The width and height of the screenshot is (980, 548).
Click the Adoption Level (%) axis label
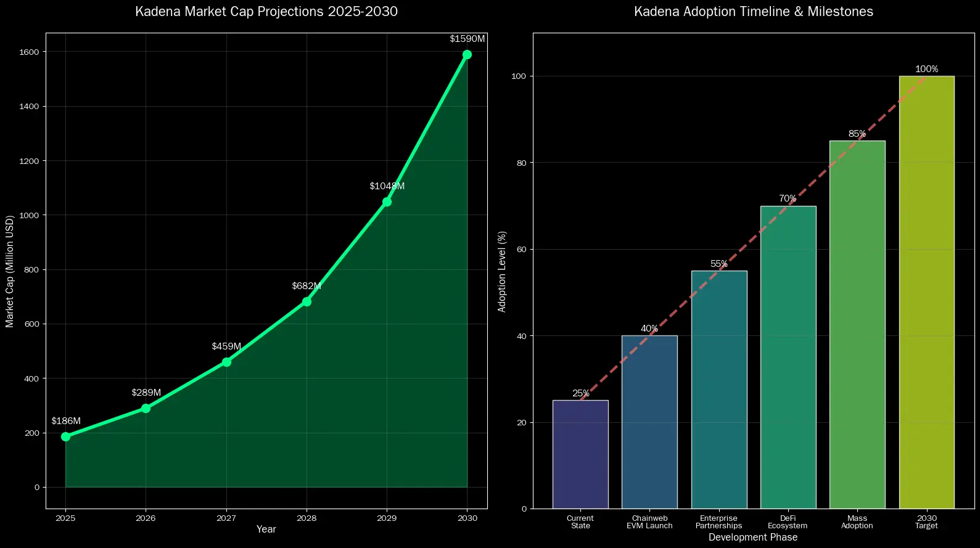(x=502, y=271)
